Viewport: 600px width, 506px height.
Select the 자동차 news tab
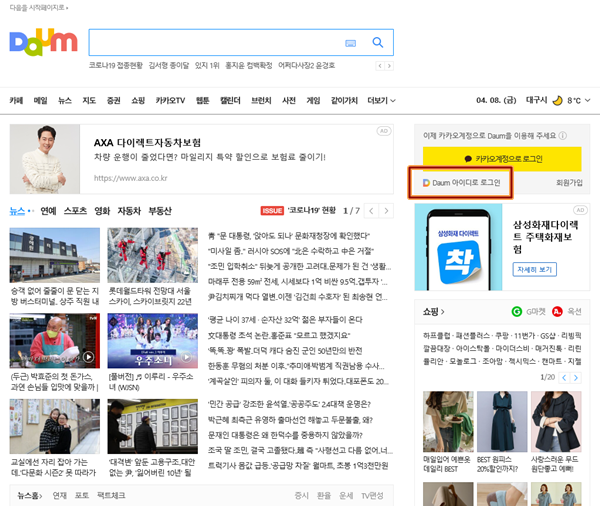coord(129,211)
